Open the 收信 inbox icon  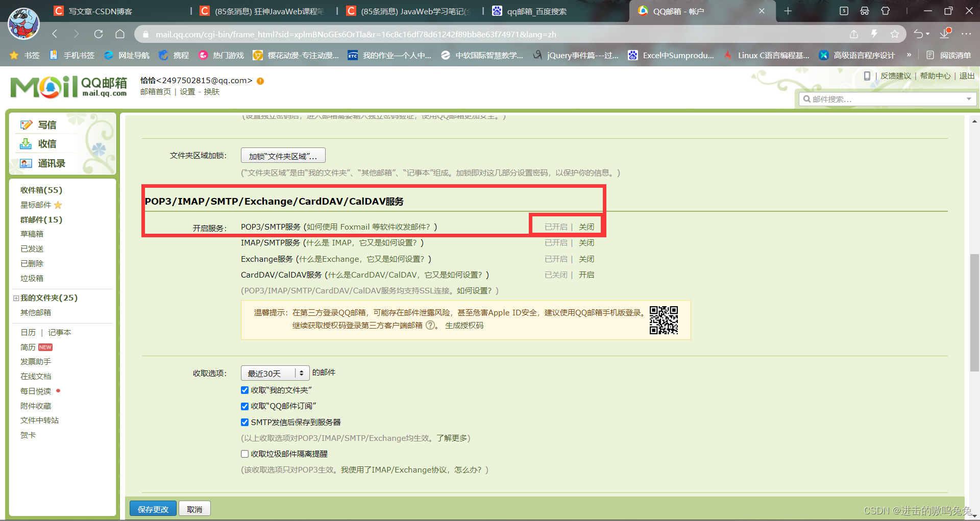[x=27, y=143]
